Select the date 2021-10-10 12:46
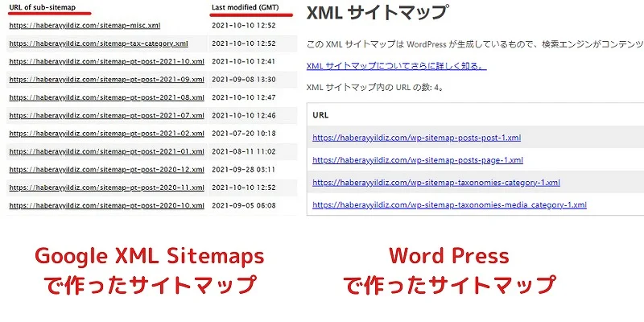Image resolution: width=644 pixels, height=322 pixels. coord(244,115)
